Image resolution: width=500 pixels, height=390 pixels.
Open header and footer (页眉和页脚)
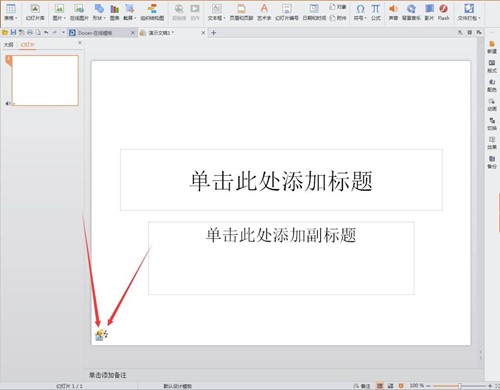pos(241,12)
